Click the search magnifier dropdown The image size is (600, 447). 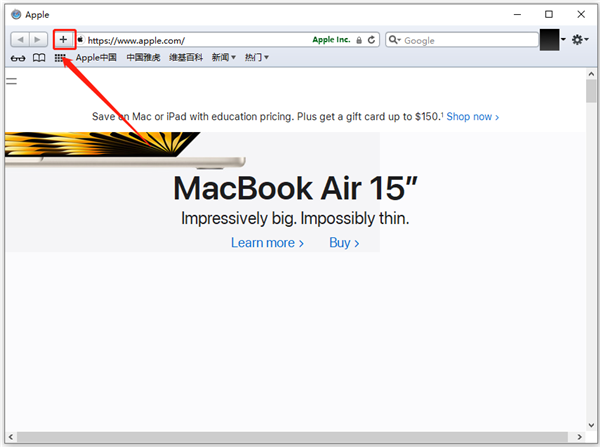(x=395, y=40)
